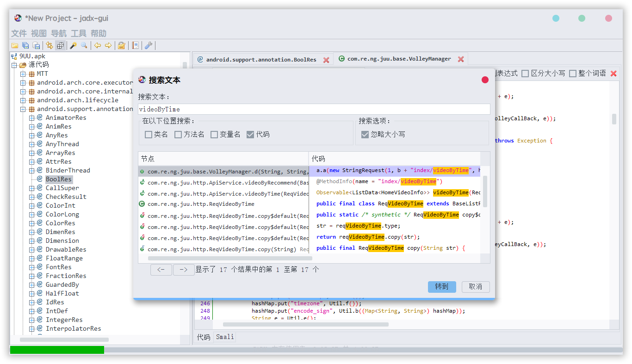The width and height of the screenshot is (632, 364).
Task: Uncheck the 代码 search checkbox
Action: pos(250,135)
